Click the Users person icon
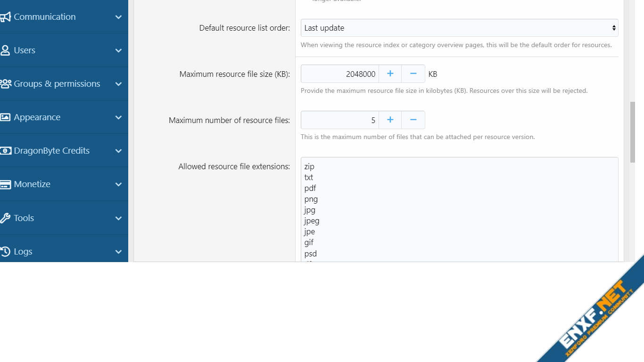644x362 pixels. point(5,50)
